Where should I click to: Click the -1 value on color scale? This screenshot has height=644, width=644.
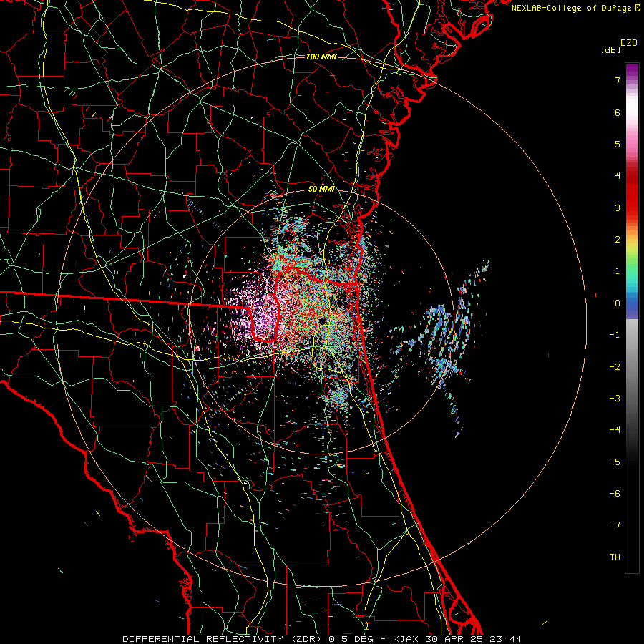point(615,335)
